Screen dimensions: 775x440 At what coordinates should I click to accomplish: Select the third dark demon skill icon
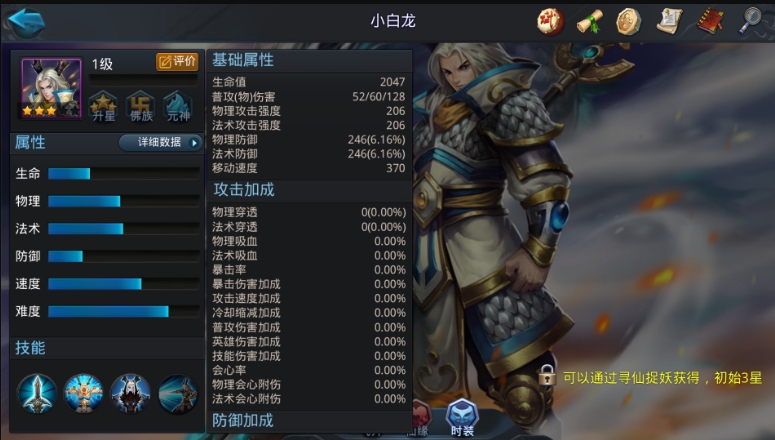click(x=130, y=394)
